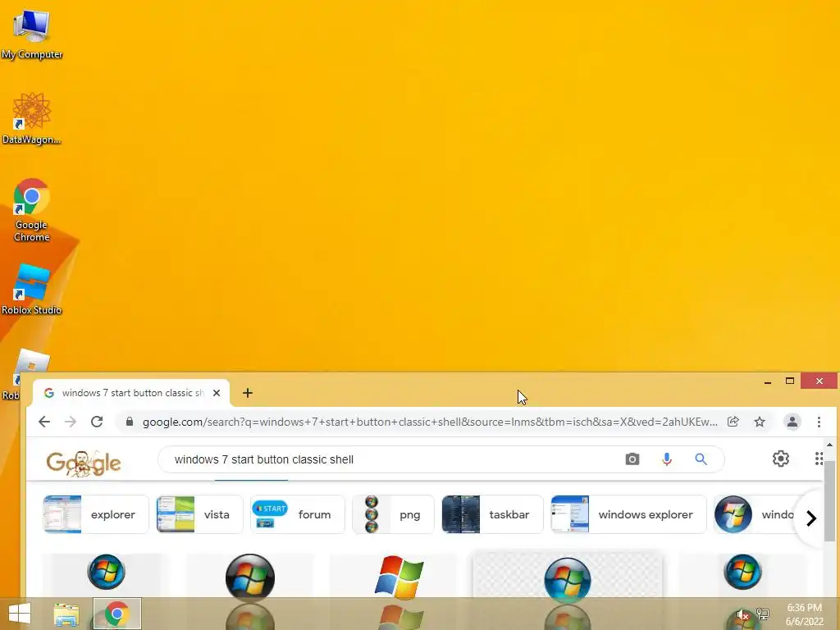View site info via padlock icon
Screen dimensions: 840x630
point(129,422)
